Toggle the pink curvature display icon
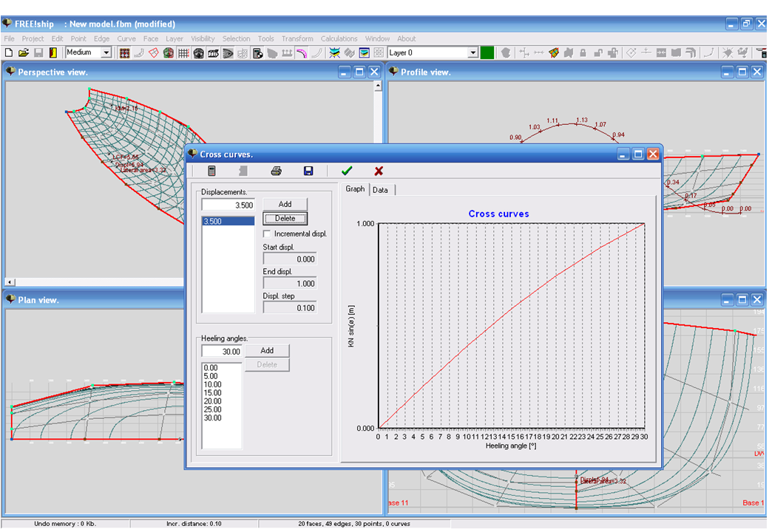This screenshot has height=532, width=769. (x=302, y=53)
